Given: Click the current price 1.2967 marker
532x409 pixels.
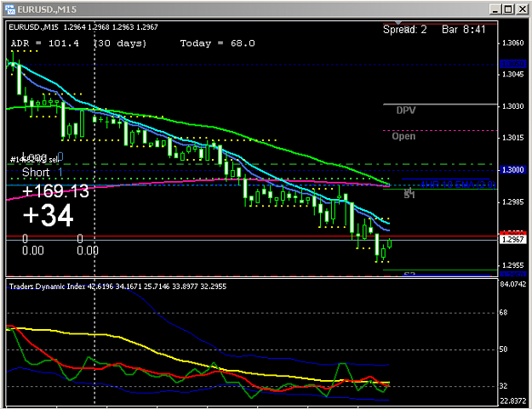Looking at the screenshot, I should coord(513,240).
